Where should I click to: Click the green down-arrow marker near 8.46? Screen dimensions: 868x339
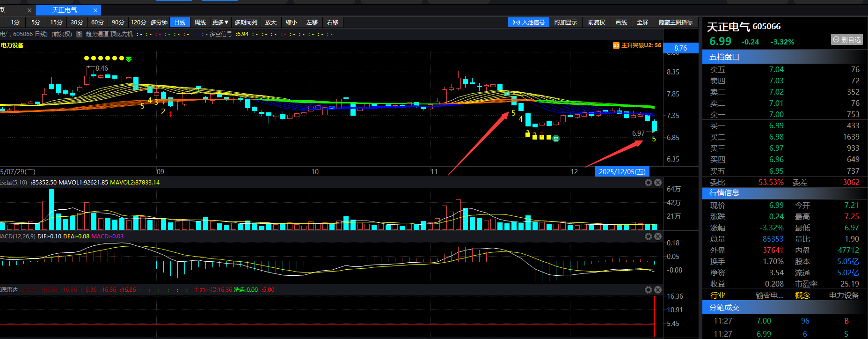(x=129, y=59)
